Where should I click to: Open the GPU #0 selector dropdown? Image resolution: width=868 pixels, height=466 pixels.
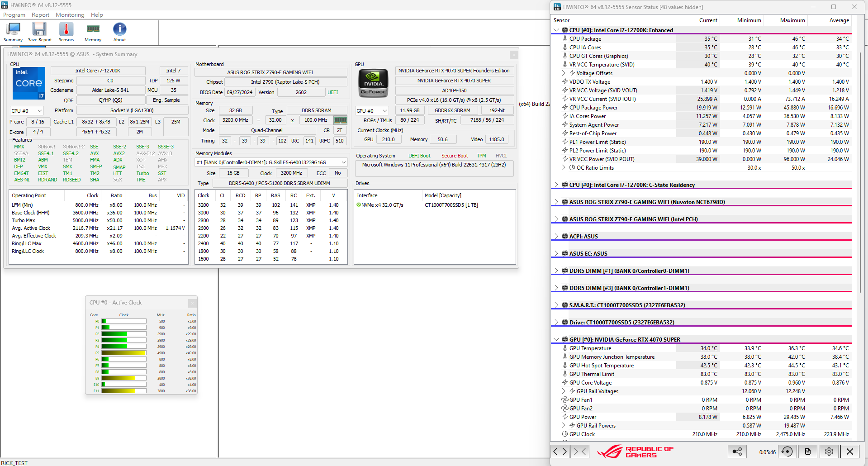tap(372, 111)
